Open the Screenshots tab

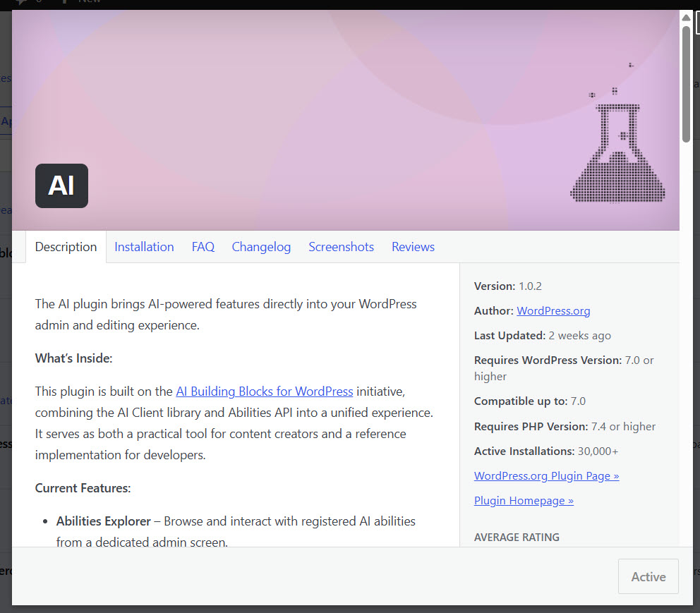(x=341, y=247)
